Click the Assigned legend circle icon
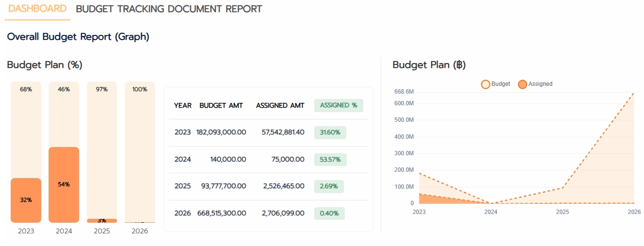The width and height of the screenshot is (644, 246). tap(523, 84)
